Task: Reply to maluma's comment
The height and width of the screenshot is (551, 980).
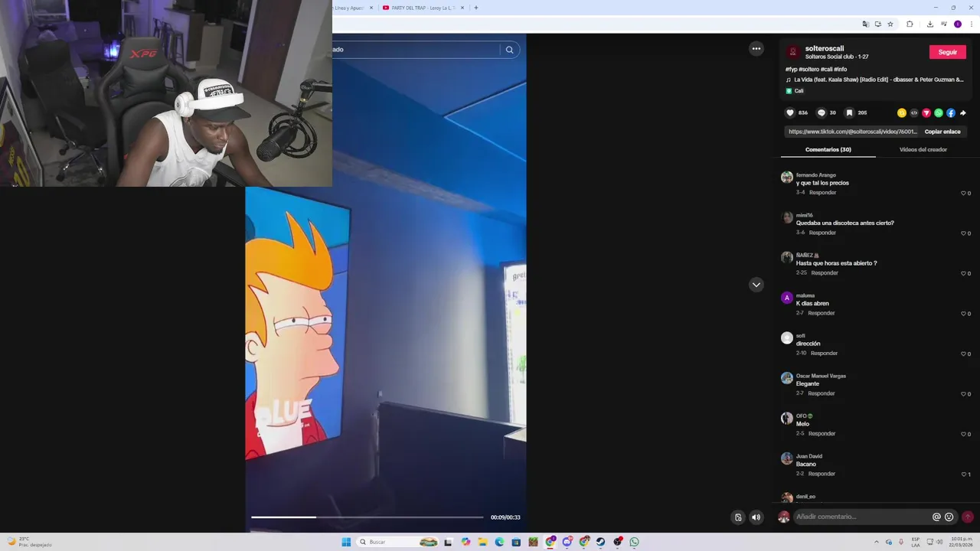Action: tap(821, 313)
